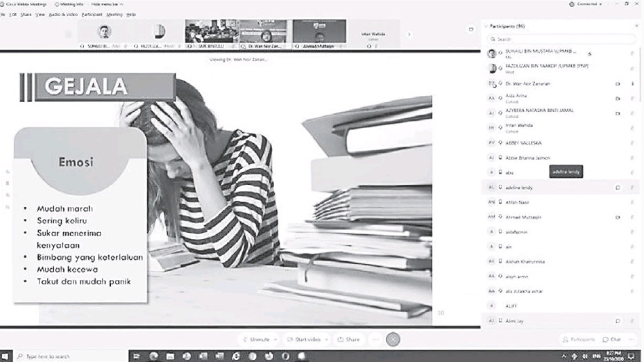Select Ahmad Muttaqin in participants list
The width and height of the screenshot is (644, 362).
pos(561,217)
